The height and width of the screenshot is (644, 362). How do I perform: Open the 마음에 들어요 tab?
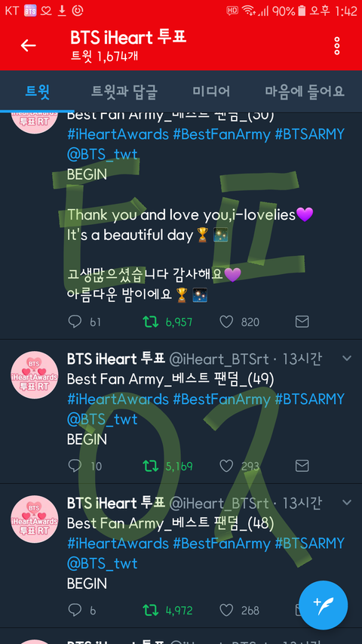click(x=304, y=91)
